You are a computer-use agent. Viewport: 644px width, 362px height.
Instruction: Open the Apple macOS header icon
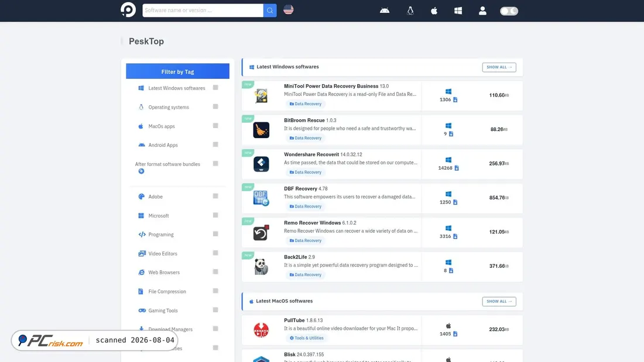coord(434,11)
